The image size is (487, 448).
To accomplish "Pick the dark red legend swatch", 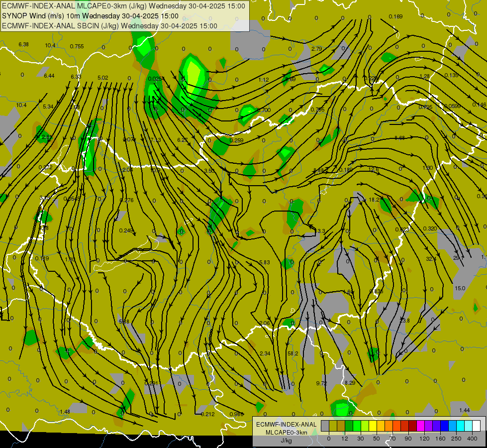I will coord(412,426).
